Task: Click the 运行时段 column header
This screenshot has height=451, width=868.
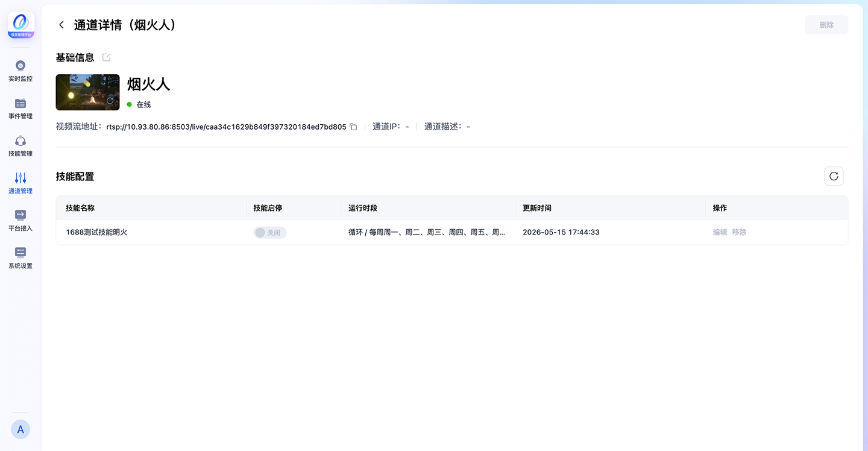Action: point(363,208)
